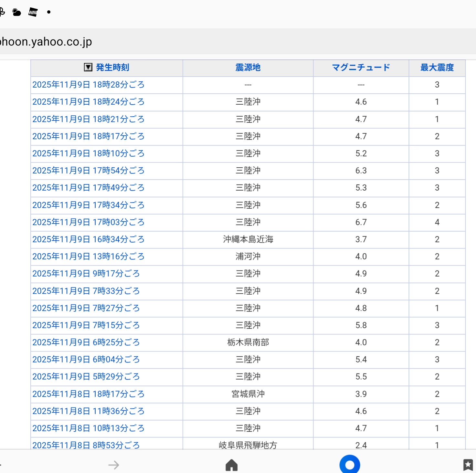
Task: Open the 13時16分 浦河沖 earthquake link
Action: pos(88,257)
